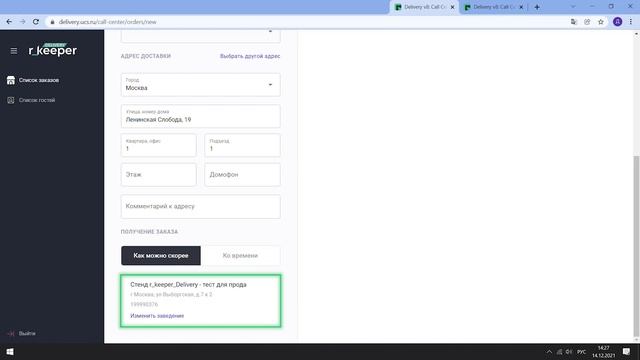Click the site lock icon
The image size is (640, 360).
click(52, 22)
